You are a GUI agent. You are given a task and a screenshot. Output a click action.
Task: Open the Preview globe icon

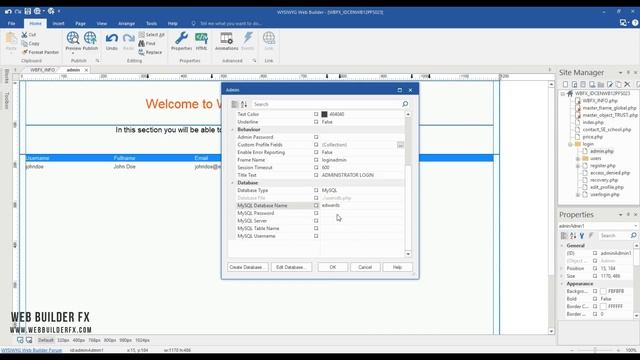click(73, 38)
